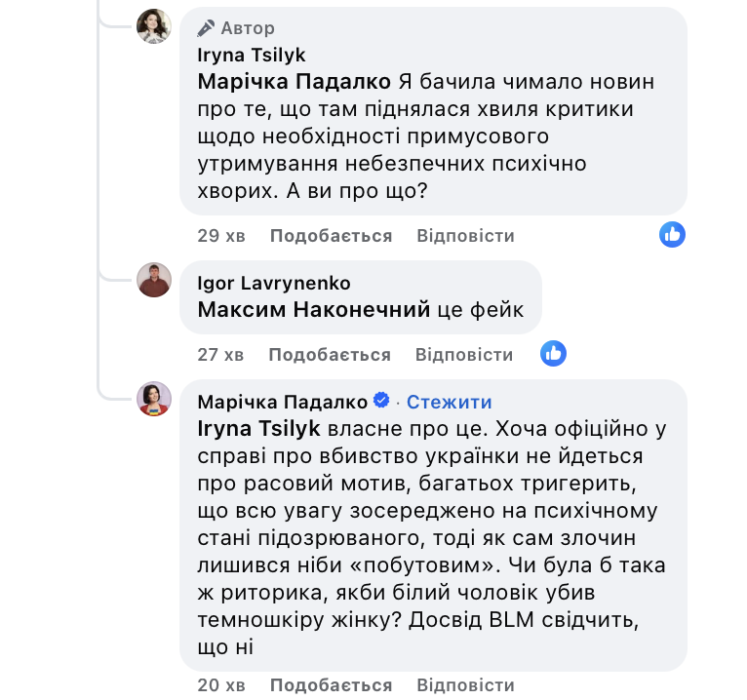Click the pencil Автор badge icon
Viewport: 747px width, 700px height.
[x=205, y=28]
